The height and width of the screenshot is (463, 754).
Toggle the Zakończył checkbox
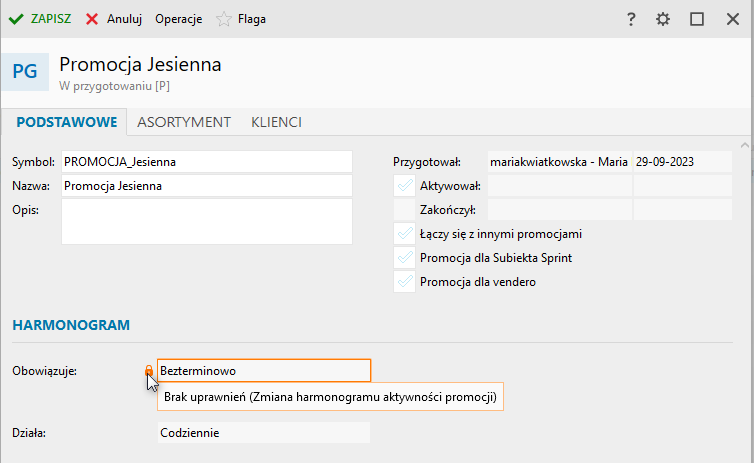[404, 209]
